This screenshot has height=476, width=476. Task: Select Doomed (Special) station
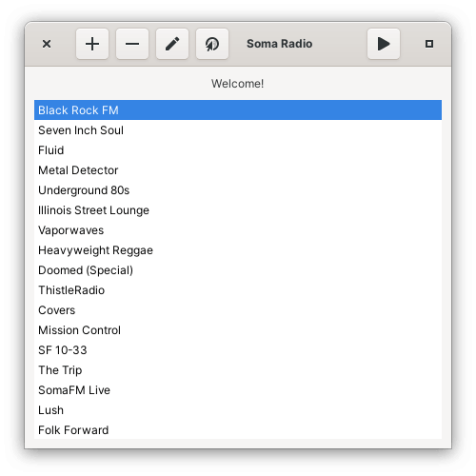(238, 270)
